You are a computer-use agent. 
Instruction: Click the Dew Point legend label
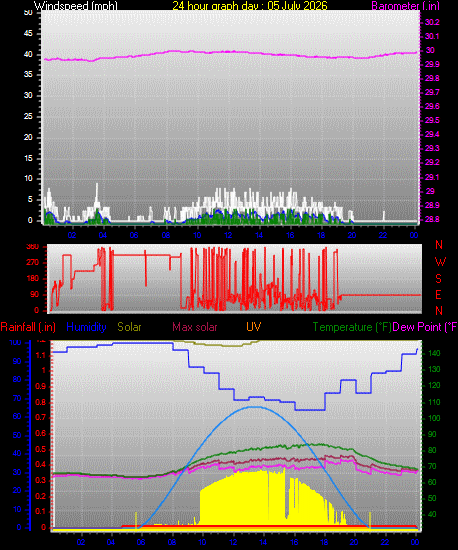click(425, 327)
